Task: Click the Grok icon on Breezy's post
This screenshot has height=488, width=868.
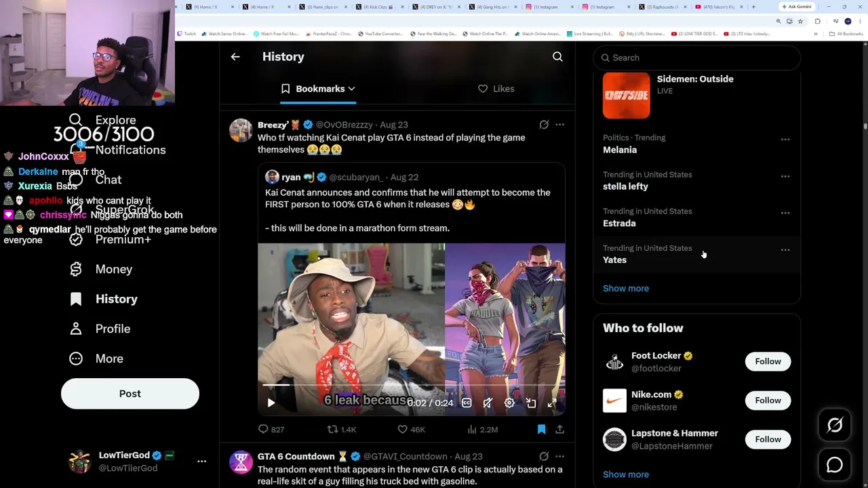Action: click(544, 125)
